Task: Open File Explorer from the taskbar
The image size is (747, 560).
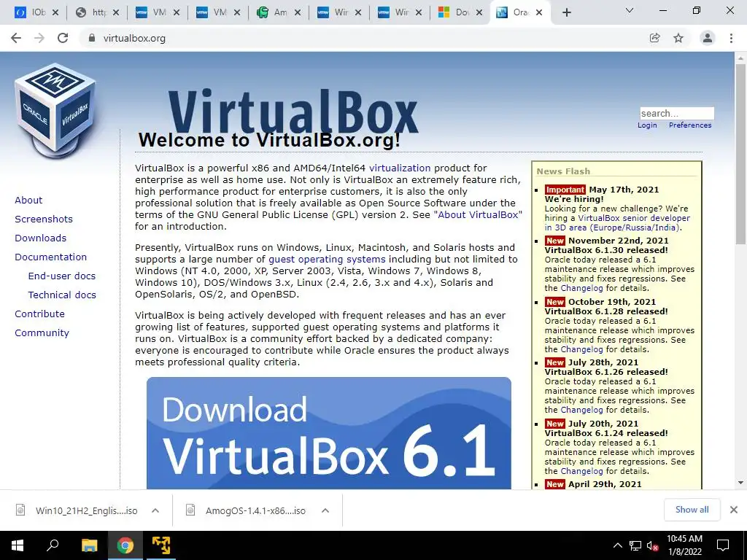Action: (x=89, y=545)
